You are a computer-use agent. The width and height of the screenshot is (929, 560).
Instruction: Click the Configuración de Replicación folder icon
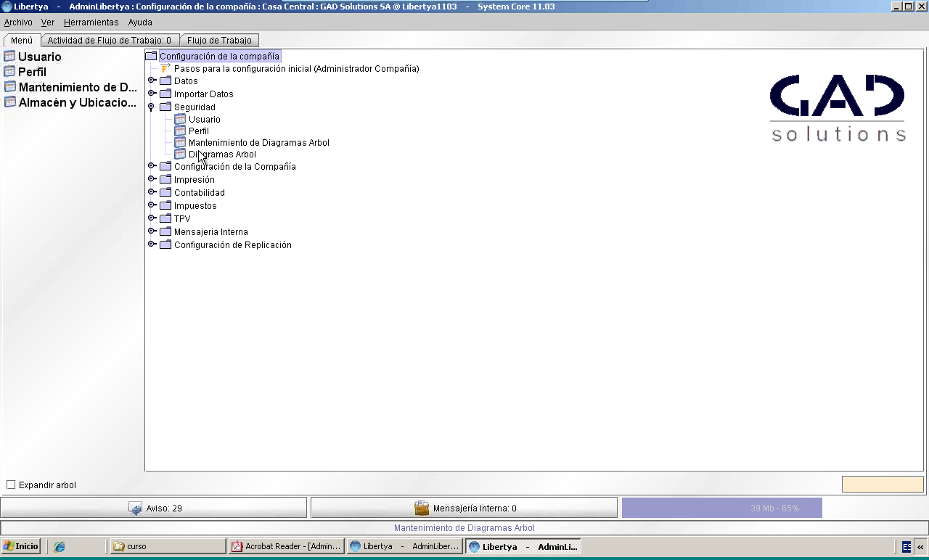165,245
